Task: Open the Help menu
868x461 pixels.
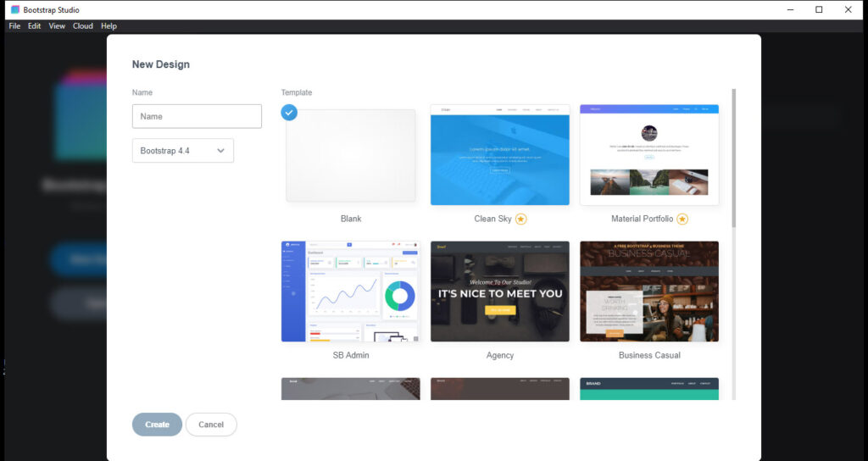Action: point(108,26)
